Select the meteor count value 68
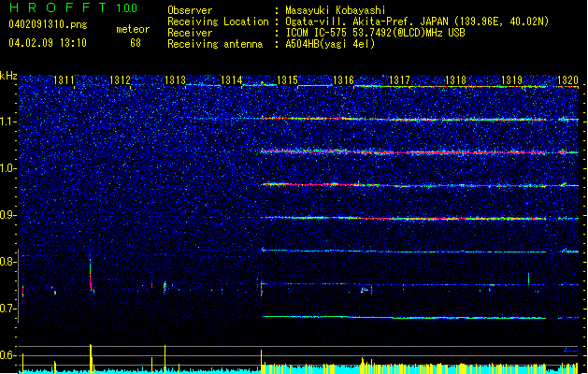588x374 pixels. 136,43
